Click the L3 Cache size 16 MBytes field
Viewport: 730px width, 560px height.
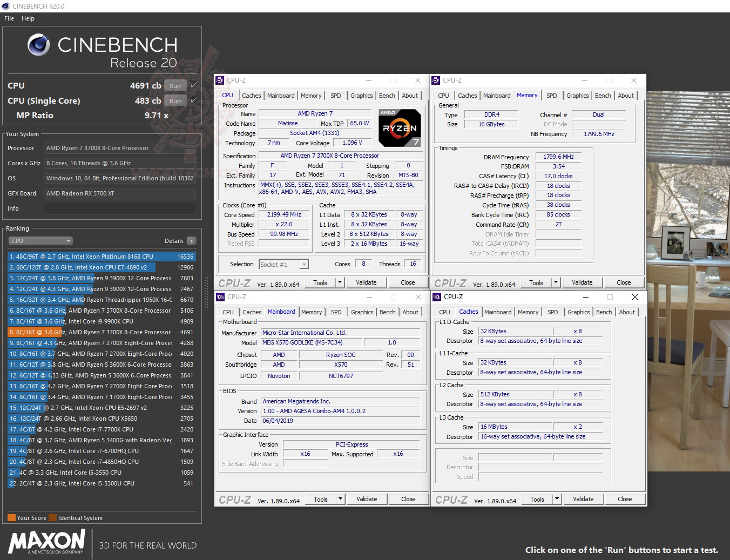[x=515, y=427]
